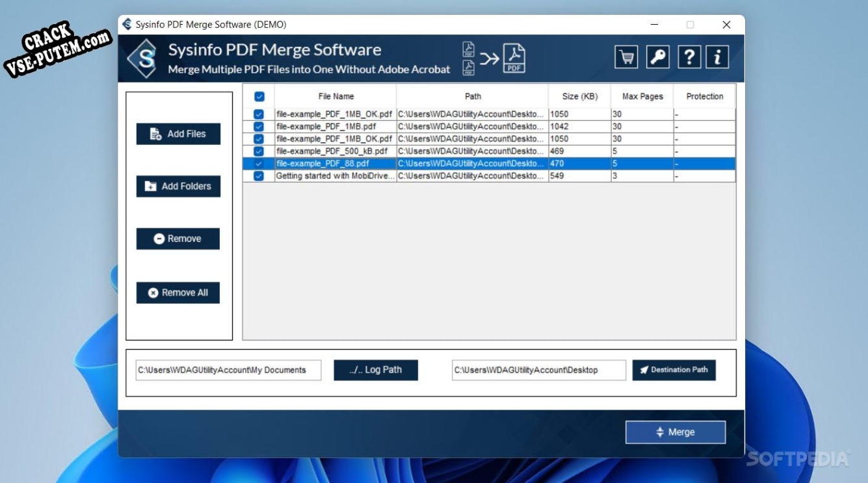Screen dimensions: 868x483
Task: Click the path cell of file-example_PDF_500_kB.pdf
Action: coord(473,151)
